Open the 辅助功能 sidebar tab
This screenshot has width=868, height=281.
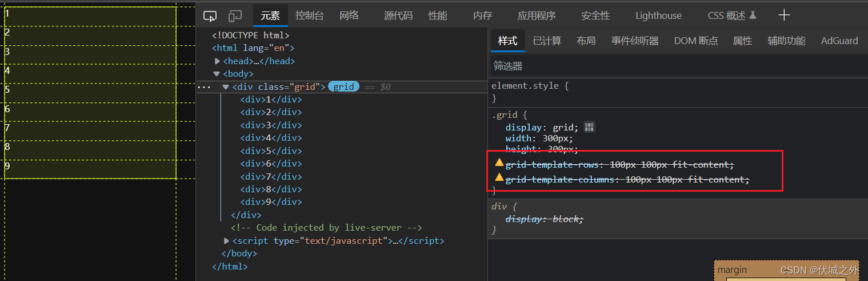click(x=786, y=41)
